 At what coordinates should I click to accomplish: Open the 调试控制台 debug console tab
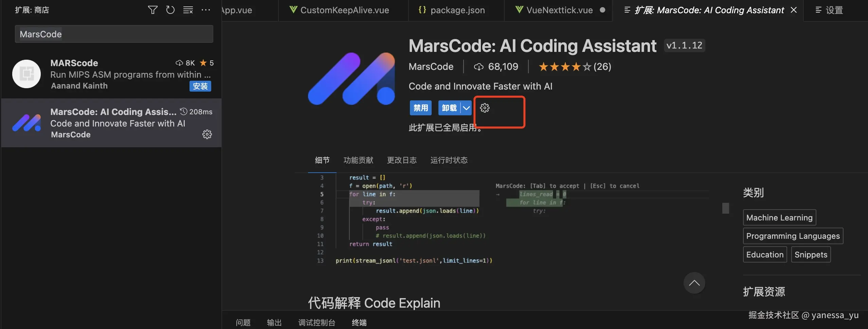coord(317,322)
